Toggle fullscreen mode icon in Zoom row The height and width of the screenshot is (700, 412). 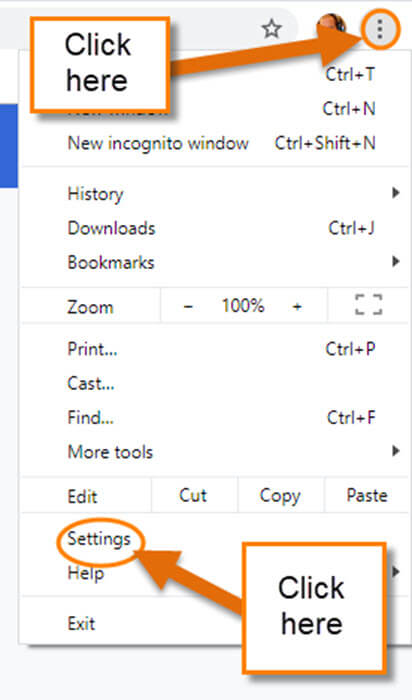tap(369, 306)
